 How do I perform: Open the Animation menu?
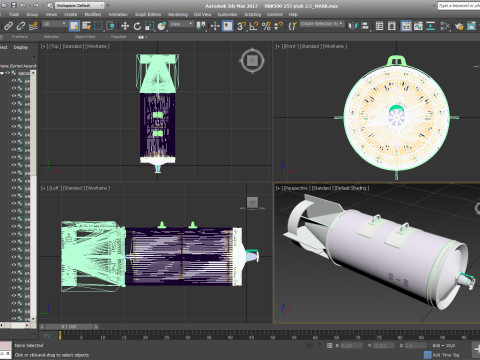118,14
